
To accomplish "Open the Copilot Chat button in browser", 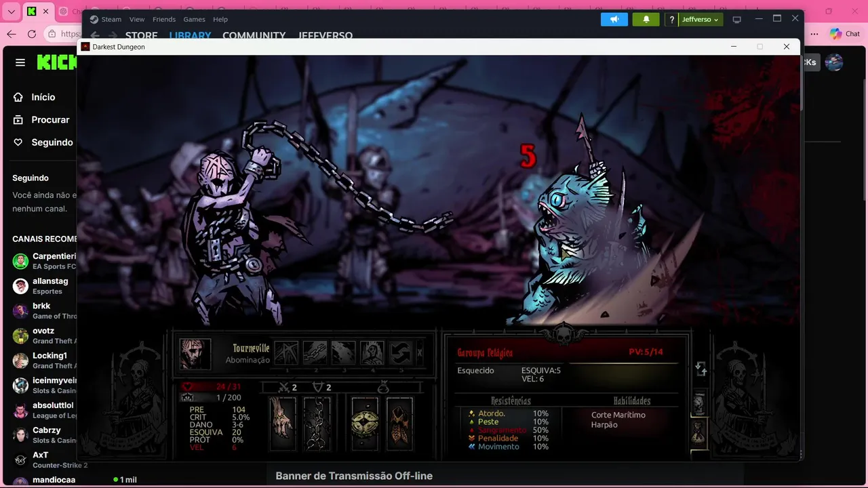I will click(x=845, y=34).
